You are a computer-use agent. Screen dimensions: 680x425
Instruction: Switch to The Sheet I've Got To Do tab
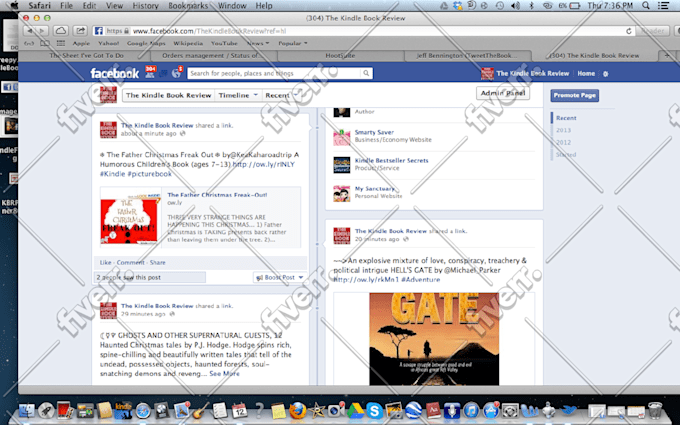(x=86, y=56)
